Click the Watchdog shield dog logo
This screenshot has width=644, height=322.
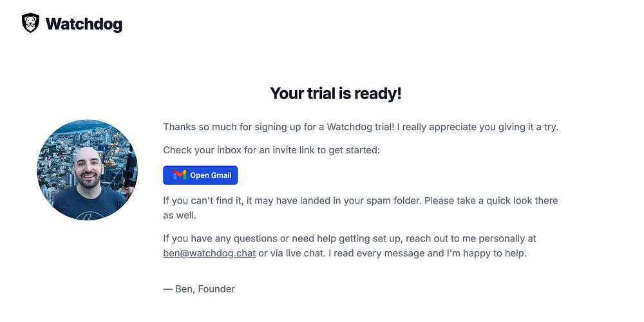click(30, 24)
